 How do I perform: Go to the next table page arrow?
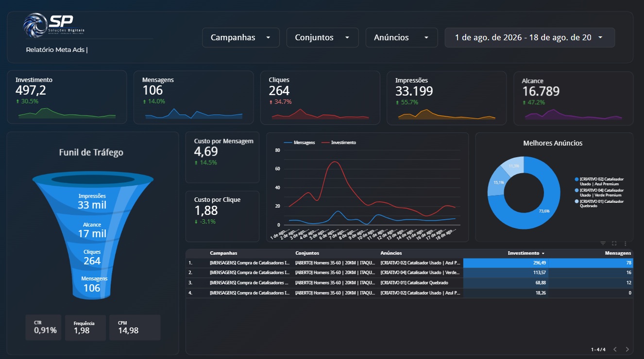point(627,349)
